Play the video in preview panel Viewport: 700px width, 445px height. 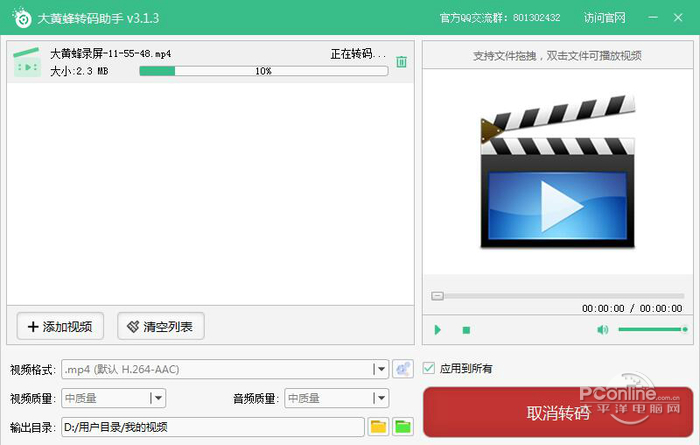(x=438, y=330)
